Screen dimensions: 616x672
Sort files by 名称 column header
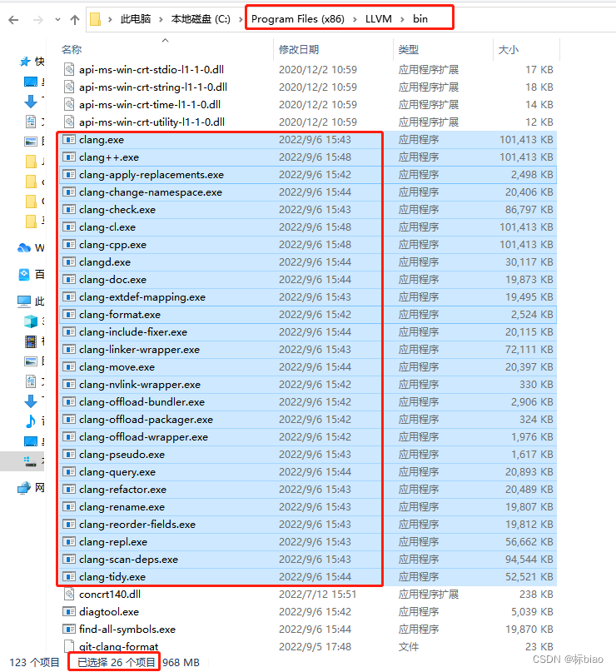point(72,50)
